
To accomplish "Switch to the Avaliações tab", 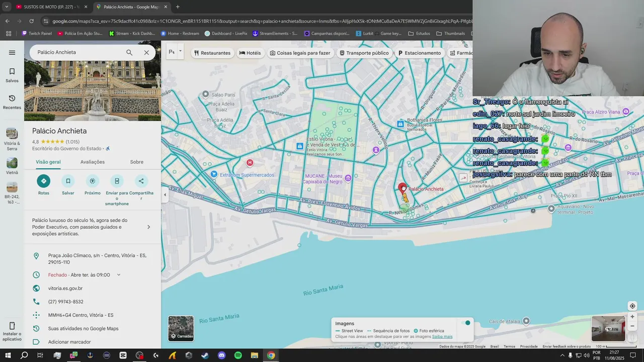I will [93, 162].
